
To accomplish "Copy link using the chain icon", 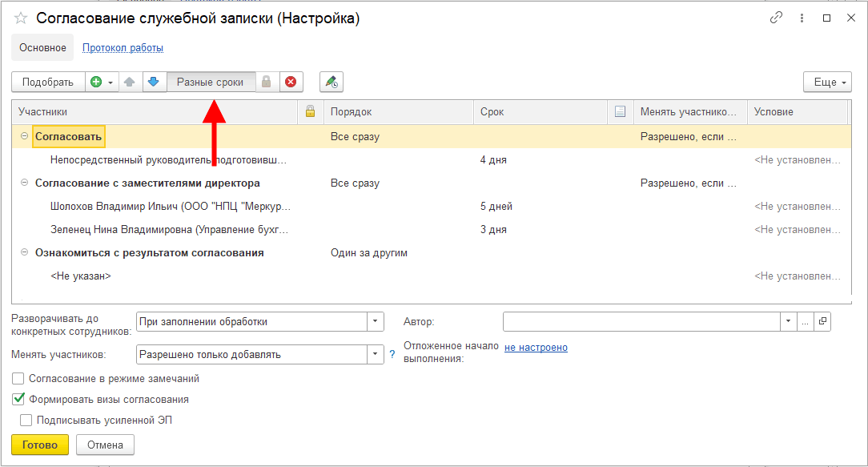I will pyautogui.click(x=776, y=18).
